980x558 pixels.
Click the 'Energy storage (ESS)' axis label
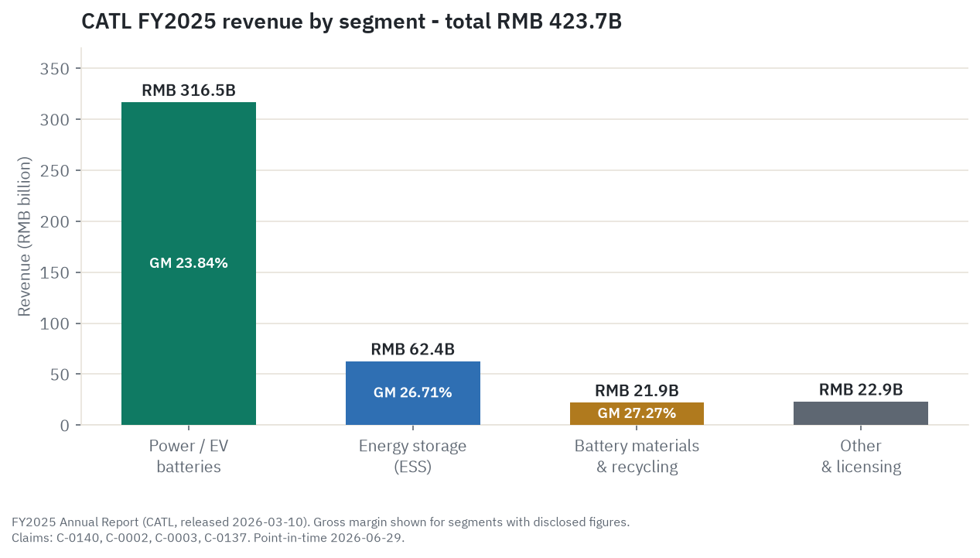(413, 457)
